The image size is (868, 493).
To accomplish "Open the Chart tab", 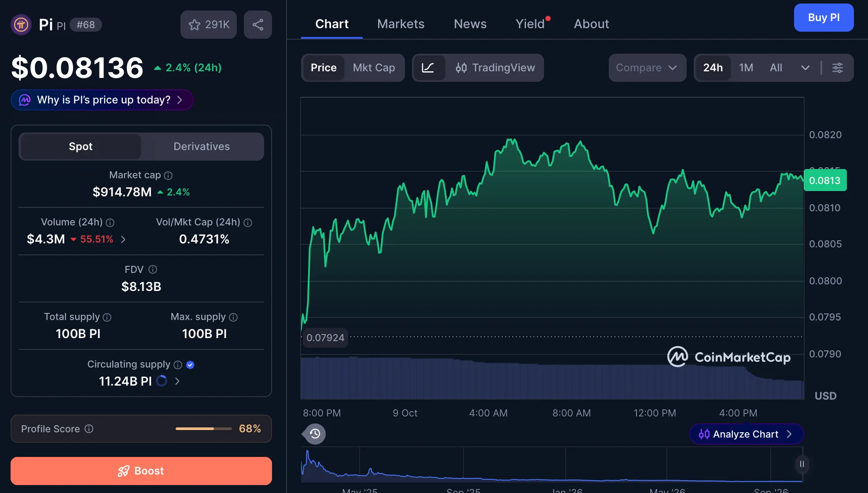I will [332, 24].
